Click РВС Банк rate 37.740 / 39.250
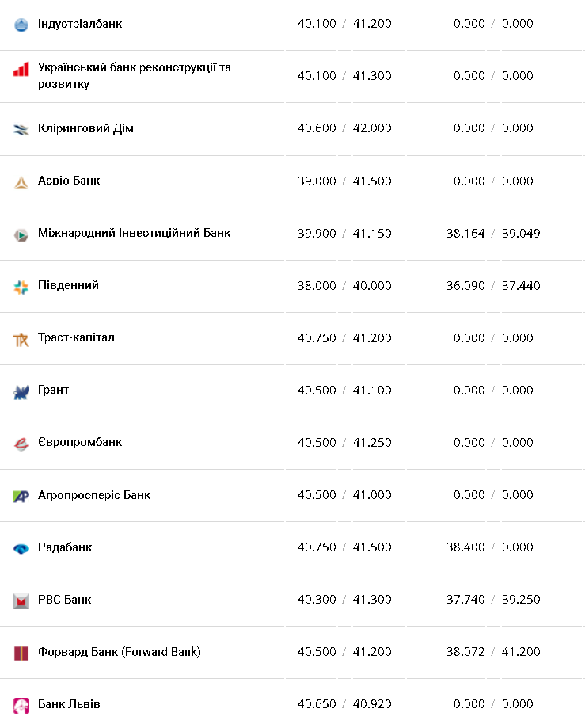This screenshot has height=728, width=585. [493, 600]
